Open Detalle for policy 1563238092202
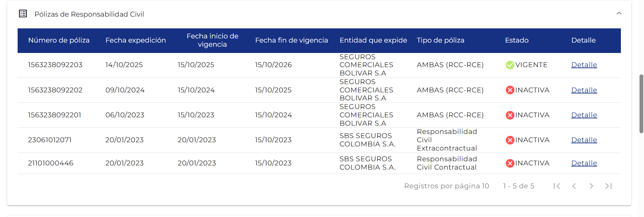 click(x=584, y=90)
